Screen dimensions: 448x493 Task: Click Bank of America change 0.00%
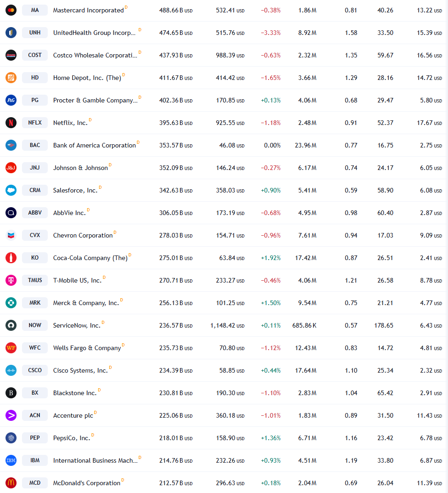pyautogui.click(x=272, y=145)
